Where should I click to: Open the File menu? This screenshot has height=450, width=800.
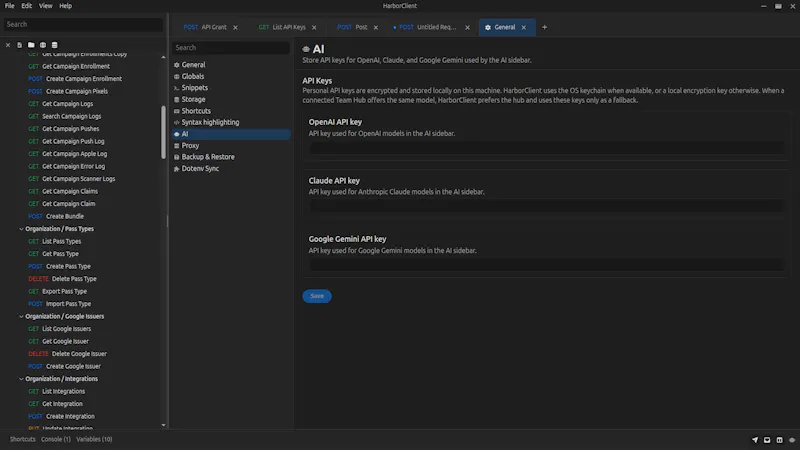click(x=10, y=6)
